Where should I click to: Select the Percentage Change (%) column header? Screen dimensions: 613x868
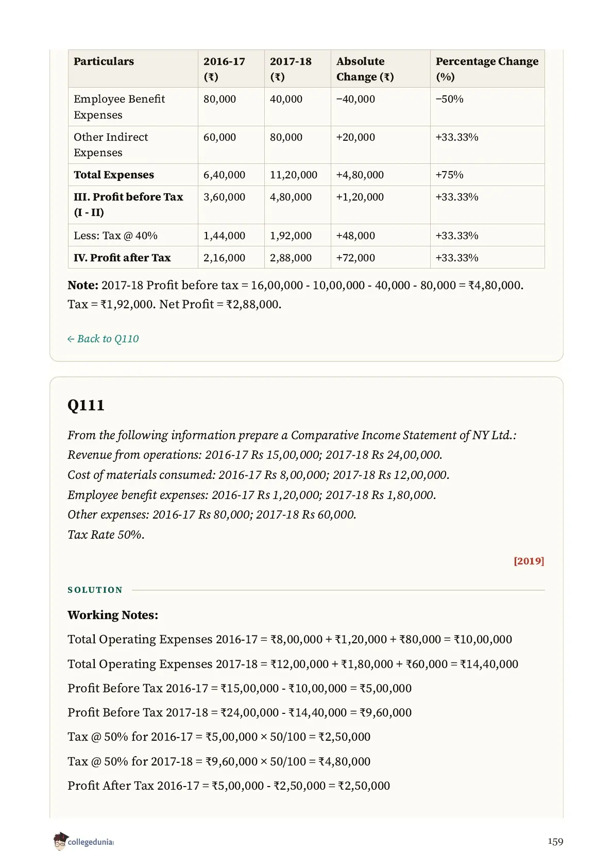pyautogui.click(x=487, y=69)
